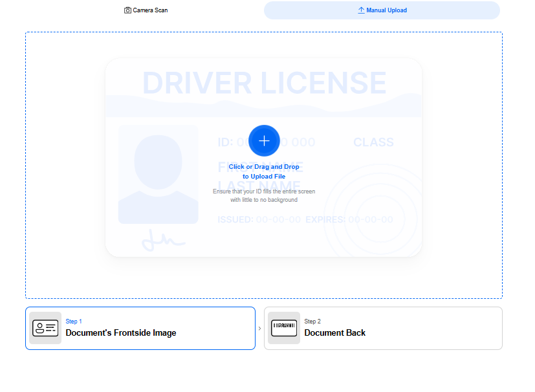Click the chevron arrow between the steps
The width and height of the screenshot is (535, 392).
(260, 329)
